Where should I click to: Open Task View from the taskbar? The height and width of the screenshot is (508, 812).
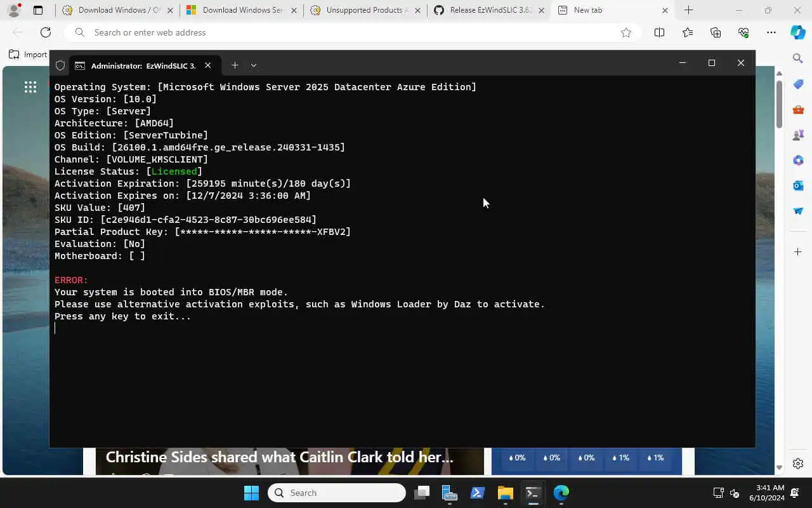pos(422,493)
